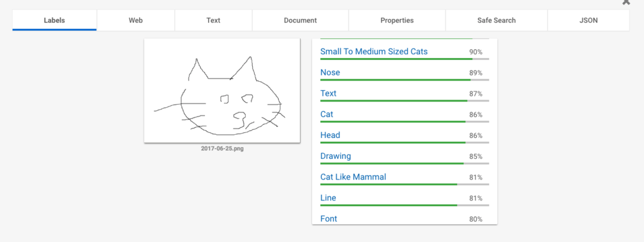
Task: Open the Properties tab
Action: [x=397, y=20]
